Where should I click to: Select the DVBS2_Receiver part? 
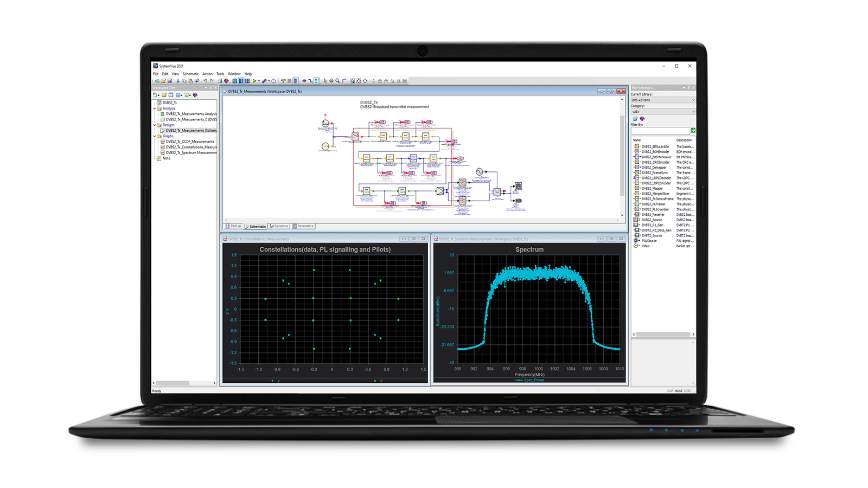tap(653, 215)
